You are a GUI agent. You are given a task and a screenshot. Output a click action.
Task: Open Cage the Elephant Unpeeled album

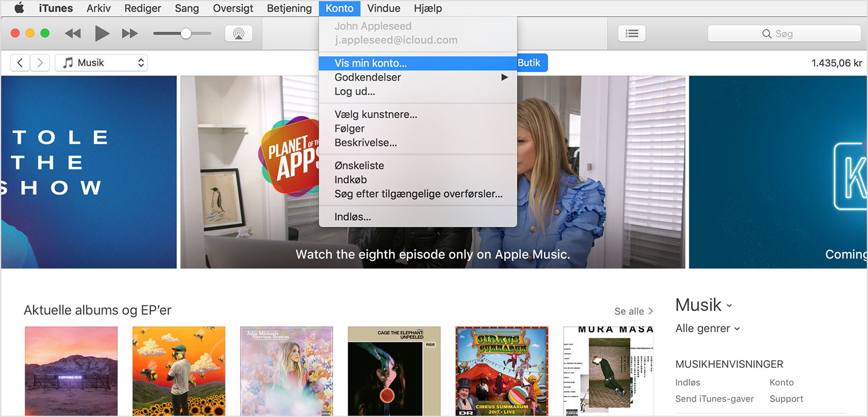click(394, 371)
